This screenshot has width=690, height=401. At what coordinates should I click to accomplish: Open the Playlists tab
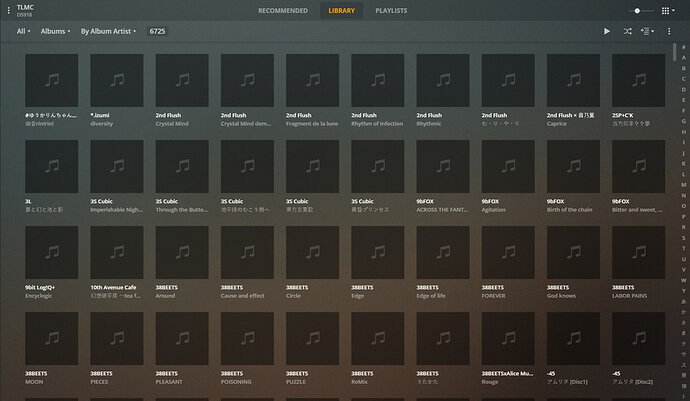pyautogui.click(x=391, y=11)
